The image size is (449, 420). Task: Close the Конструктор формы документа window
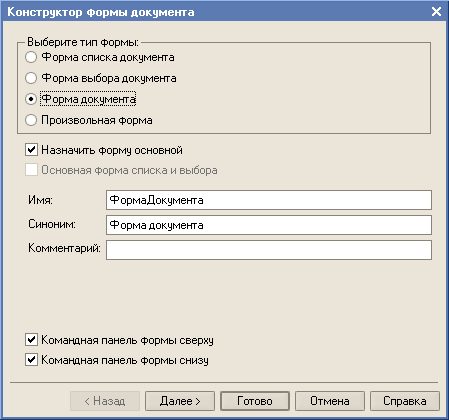[x=436, y=12]
